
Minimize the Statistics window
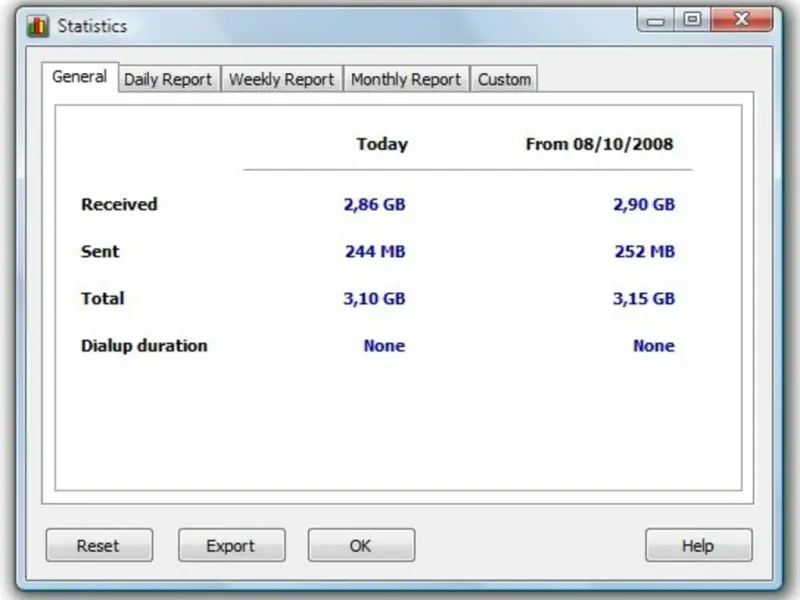coord(656,20)
